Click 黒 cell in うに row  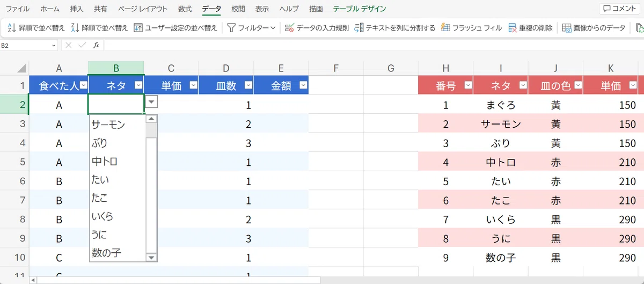pyautogui.click(x=556, y=238)
